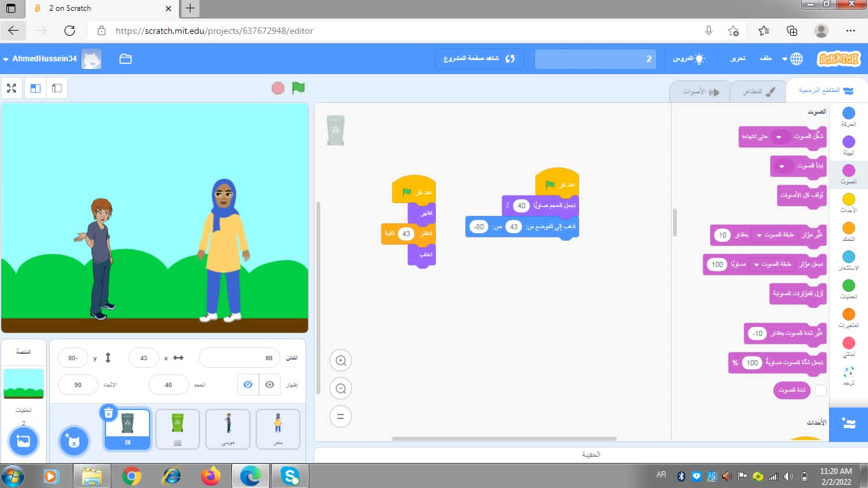Click the choose a sprite cat button

pyautogui.click(x=74, y=441)
